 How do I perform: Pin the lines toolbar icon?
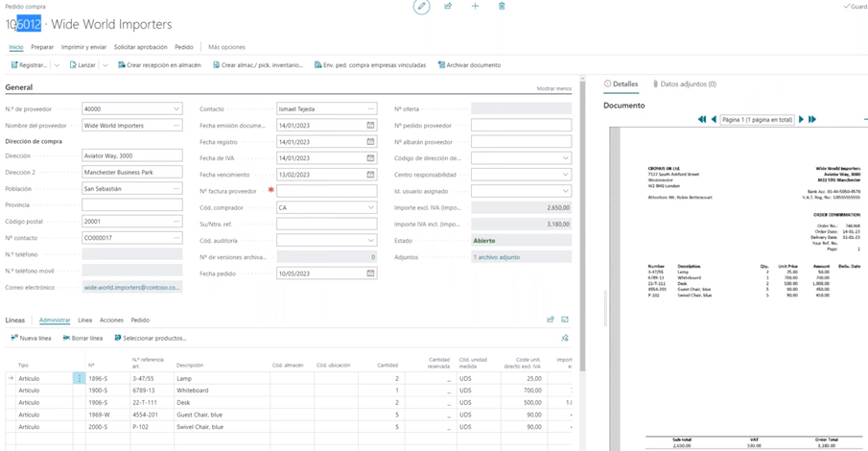[x=565, y=338]
